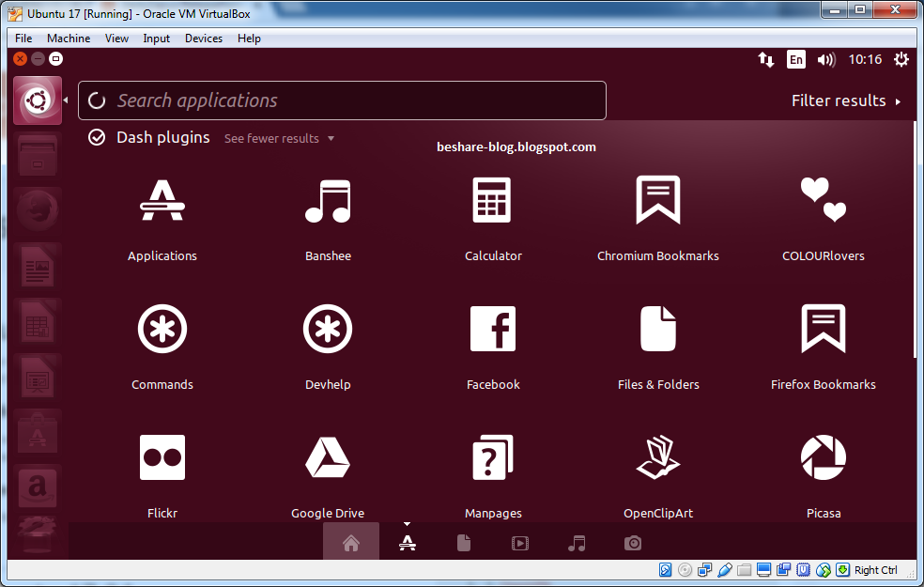
Task: Click VirtualBox shared folders status icon
Action: tap(745, 570)
